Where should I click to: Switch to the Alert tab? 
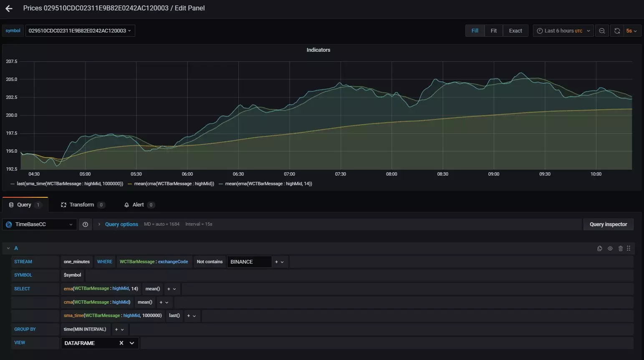139,205
